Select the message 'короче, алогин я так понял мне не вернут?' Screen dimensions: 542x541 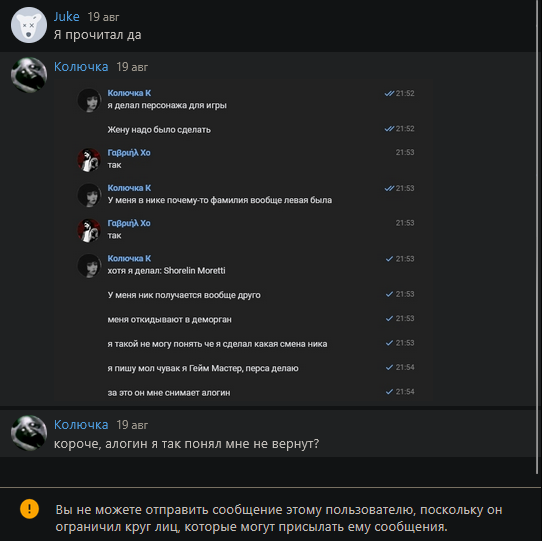coord(187,444)
